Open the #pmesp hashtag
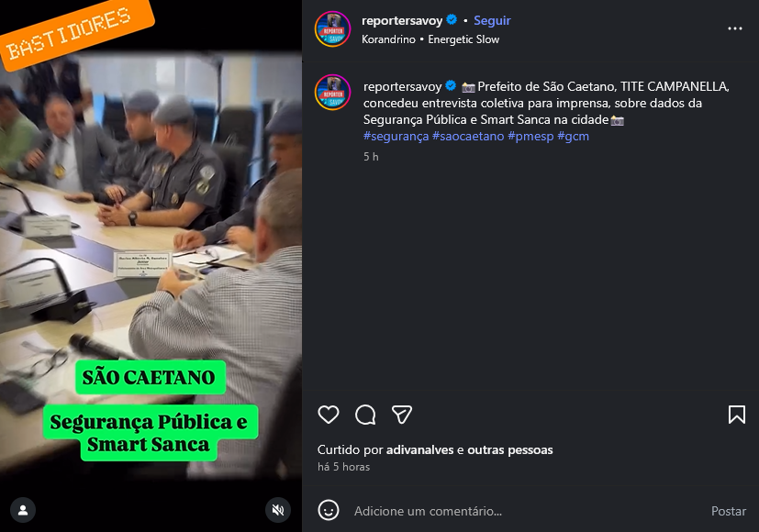 click(x=530, y=136)
